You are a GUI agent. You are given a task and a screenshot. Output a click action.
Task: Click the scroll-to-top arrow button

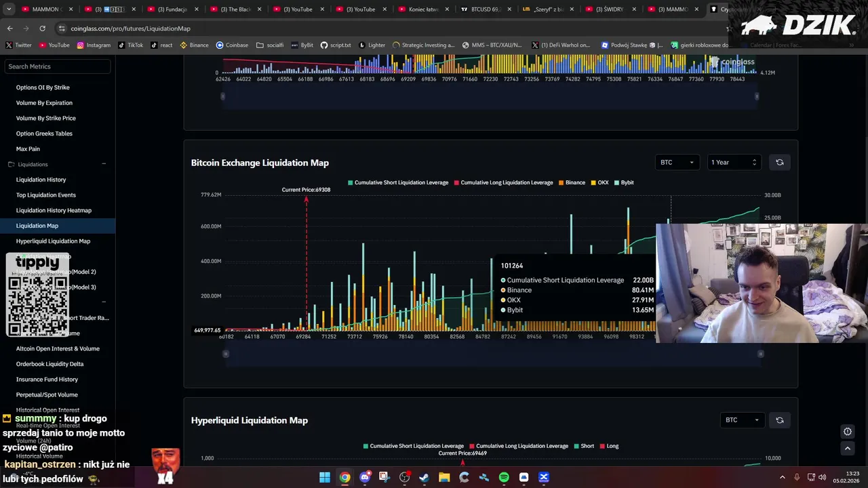[x=847, y=448]
